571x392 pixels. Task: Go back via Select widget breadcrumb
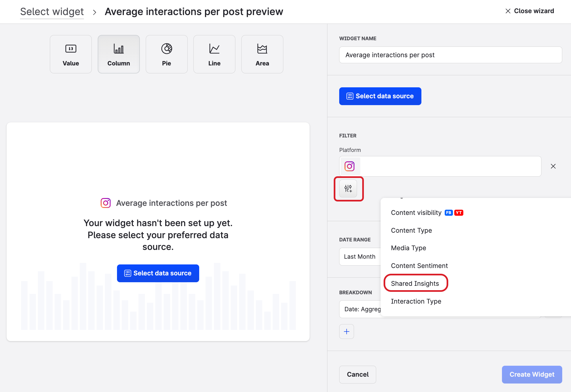pos(52,12)
